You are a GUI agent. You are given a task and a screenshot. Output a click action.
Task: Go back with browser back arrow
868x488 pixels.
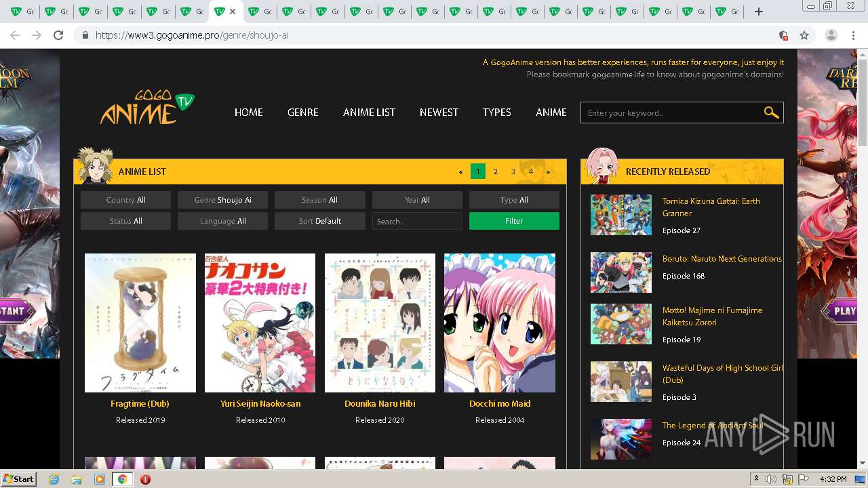pos(15,35)
